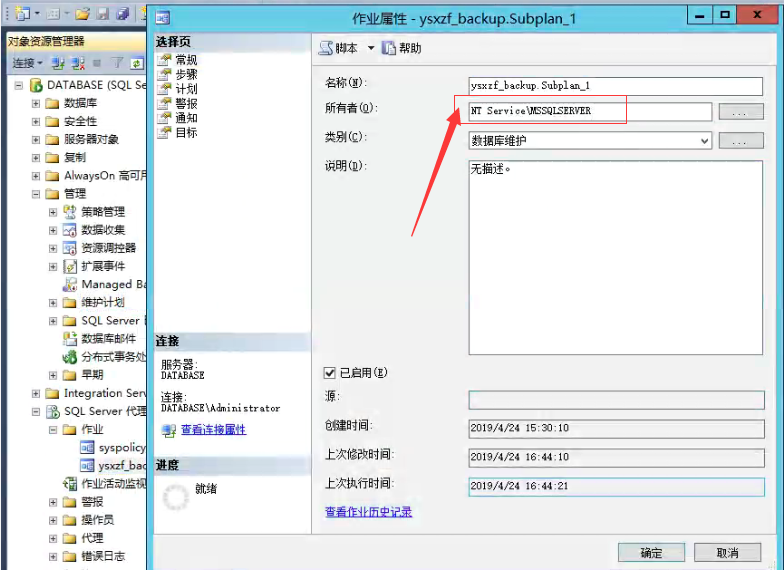Switch to the 计划 schedules page
The width and height of the screenshot is (784, 570).
tap(186, 89)
